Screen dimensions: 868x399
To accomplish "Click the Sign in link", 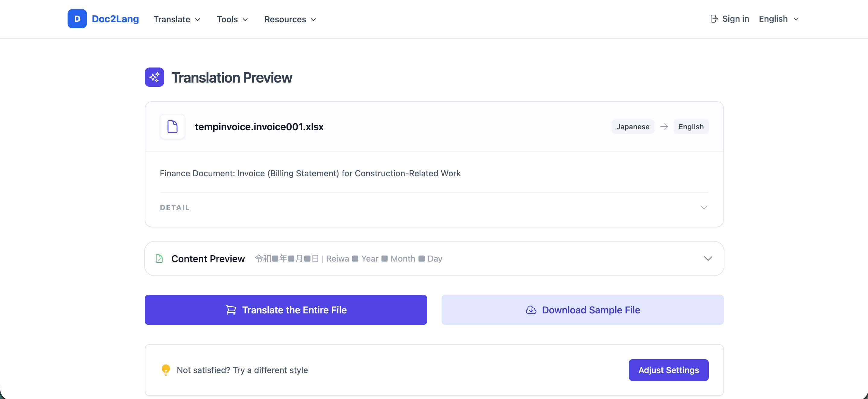I will 735,19.
